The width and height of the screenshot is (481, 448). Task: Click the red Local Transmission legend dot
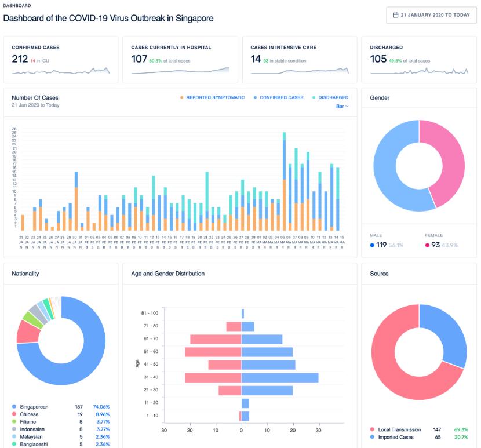coord(372,429)
